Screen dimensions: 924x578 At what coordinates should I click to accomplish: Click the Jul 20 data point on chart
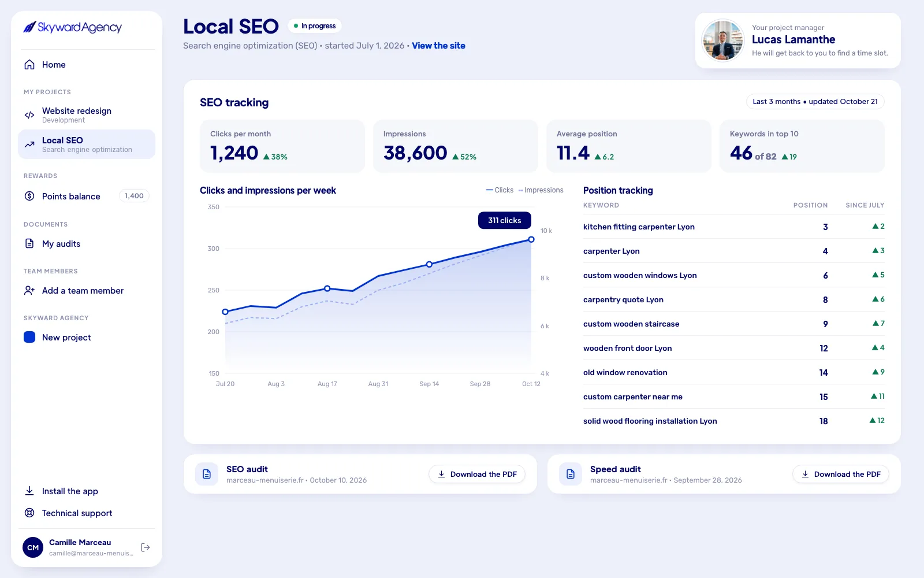(x=225, y=312)
